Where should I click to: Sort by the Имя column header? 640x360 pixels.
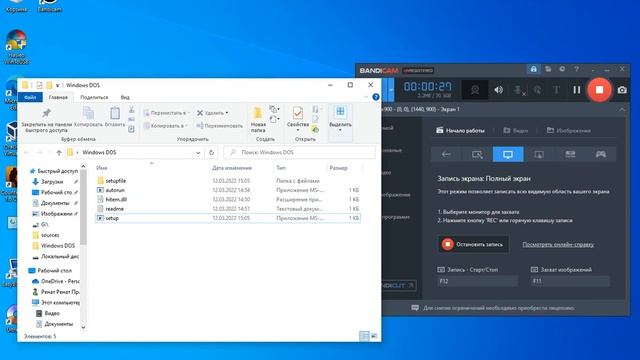[x=102, y=168]
